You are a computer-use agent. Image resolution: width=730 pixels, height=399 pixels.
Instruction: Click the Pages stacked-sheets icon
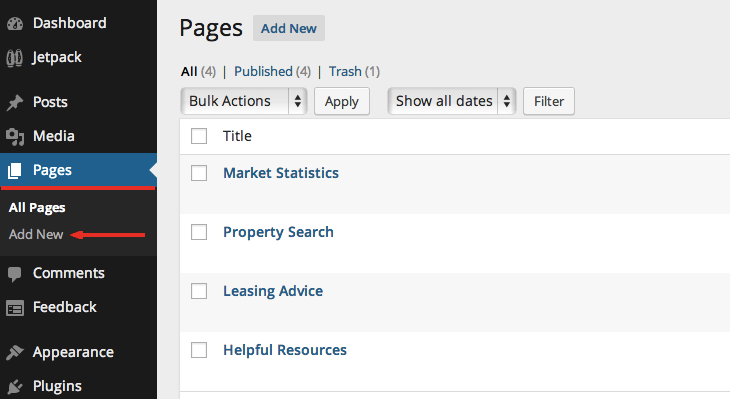(x=15, y=171)
